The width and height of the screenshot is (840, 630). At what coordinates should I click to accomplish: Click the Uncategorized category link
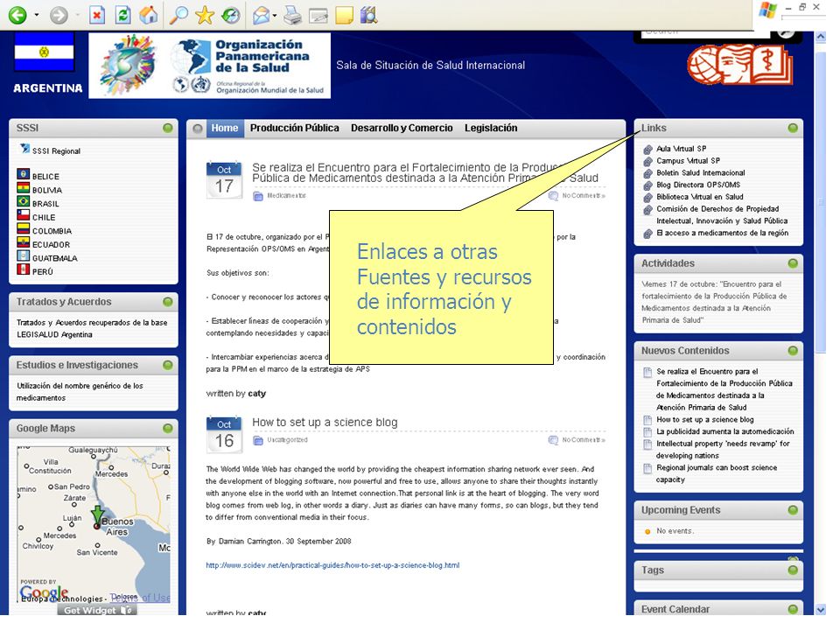(287, 440)
